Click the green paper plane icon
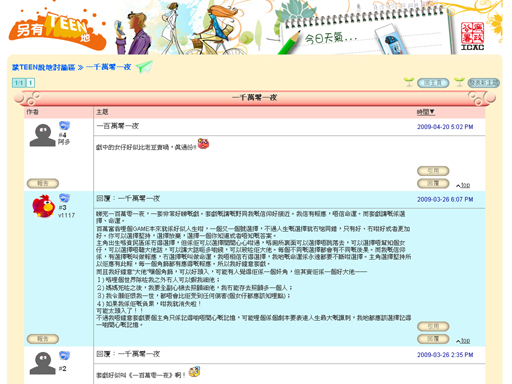 coord(144,67)
